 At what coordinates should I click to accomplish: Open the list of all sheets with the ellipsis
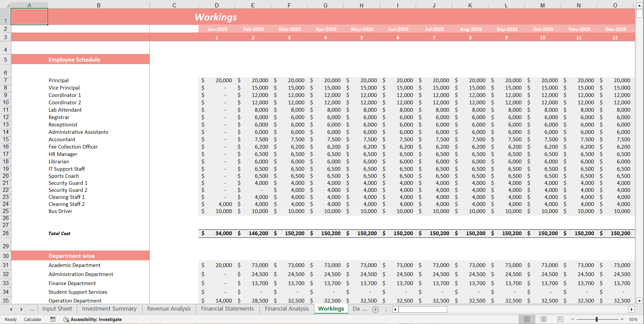pyautogui.click(x=32, y=309)
